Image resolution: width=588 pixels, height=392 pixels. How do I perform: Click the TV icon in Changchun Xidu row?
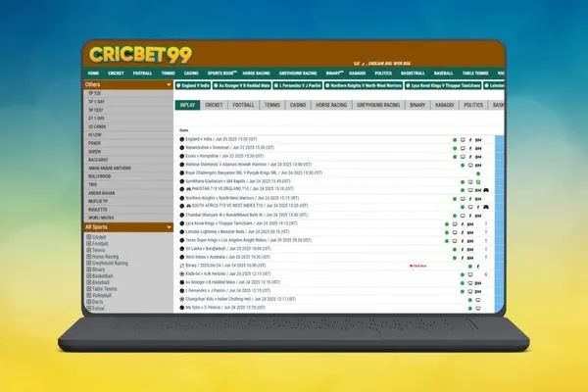click(478, 300)
